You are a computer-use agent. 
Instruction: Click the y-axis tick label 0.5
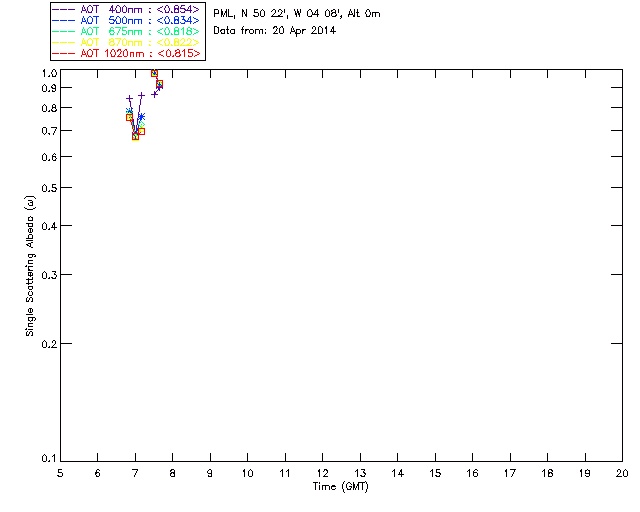coord(49,188)
